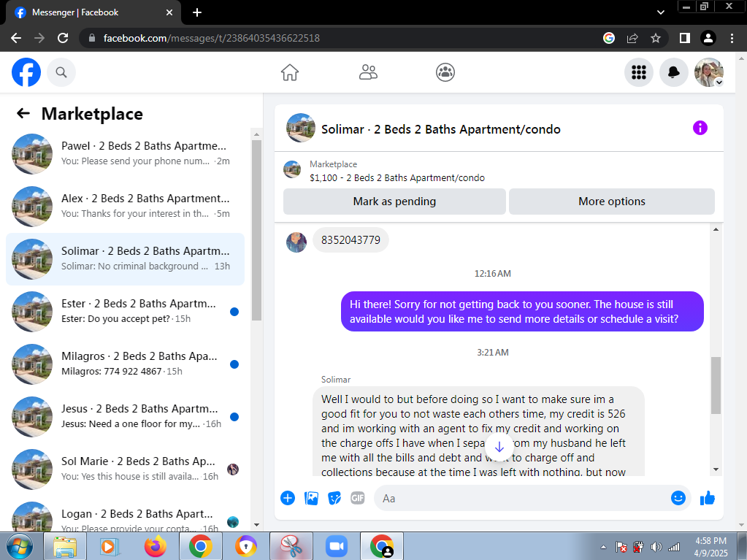Click Solimar's avatar beside phone number message

coord(296,242)
